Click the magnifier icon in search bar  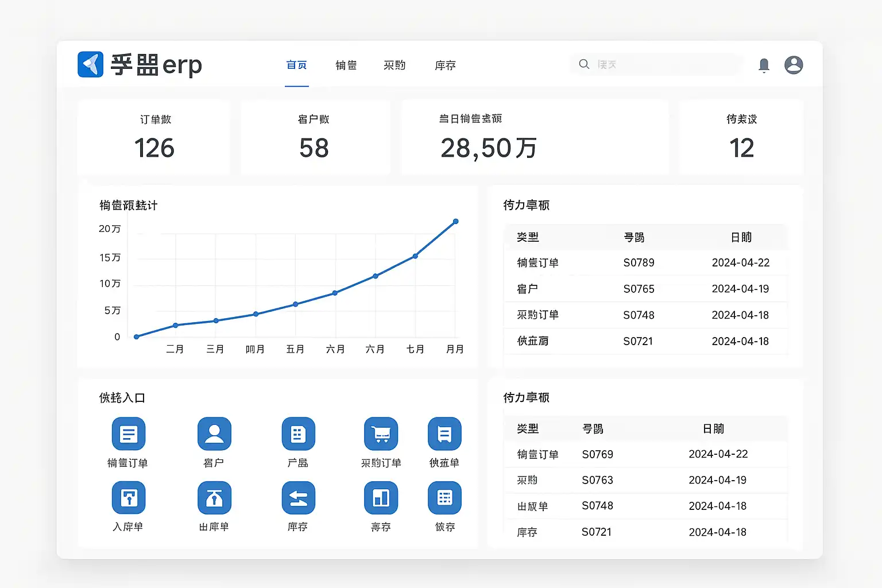click(x=584, y=64)
